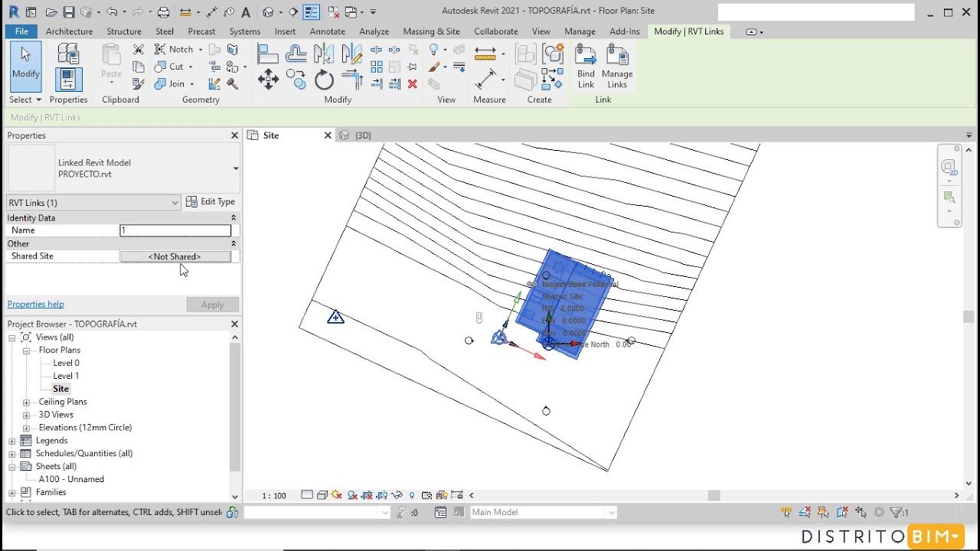The height and width of the screenshot is (551, 980).
Task: Select the Array tool
Action: (377, 67)
